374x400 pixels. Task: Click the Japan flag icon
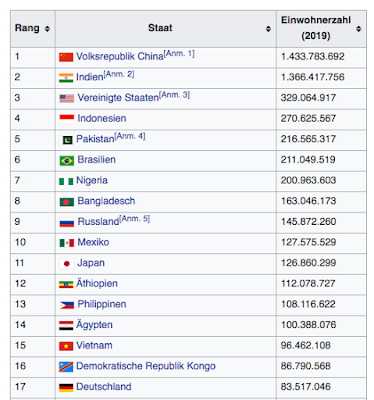coord(67,264)
